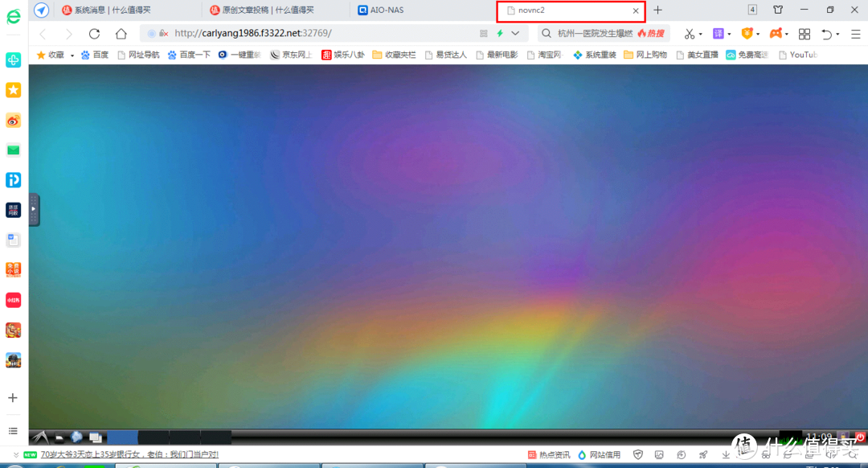The height and width of the screenshot is (468, 868).
Task: Click the QR grid icon in address bar
Action: (483, 33)
